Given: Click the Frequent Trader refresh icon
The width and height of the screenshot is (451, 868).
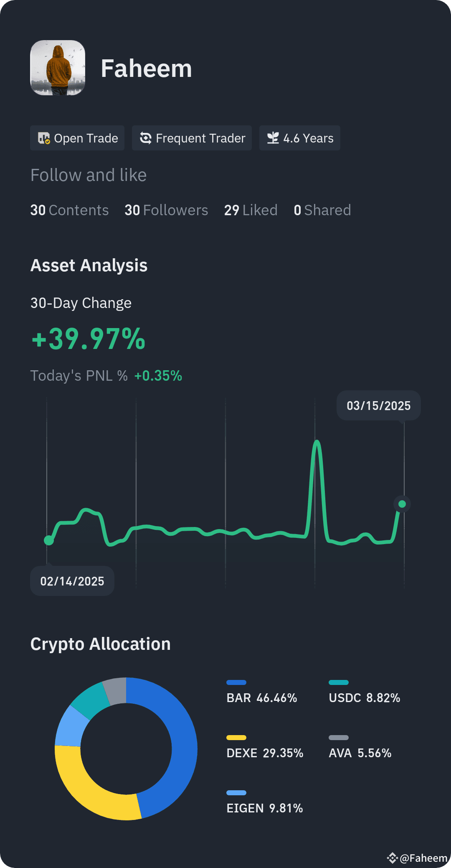Looking at the screenshot, I should pos(145,138).
